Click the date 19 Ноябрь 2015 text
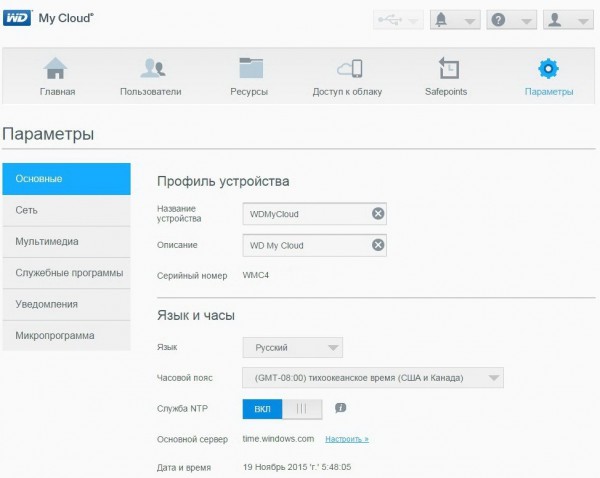Image resolution: width=600 pixels, height=478 pixels. coord(297,467)
